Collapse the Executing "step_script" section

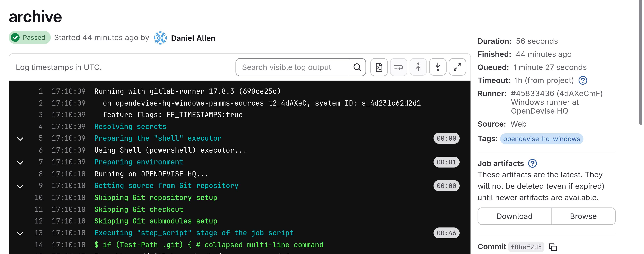20,233
